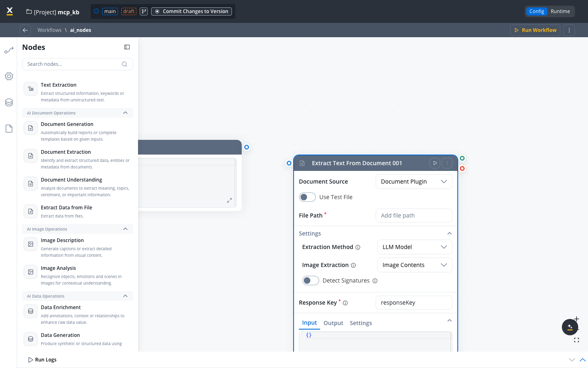Open the three-dot menu beside Run Workflow
The height and width of the screenshot is (368, 588).
pos(569,30)
